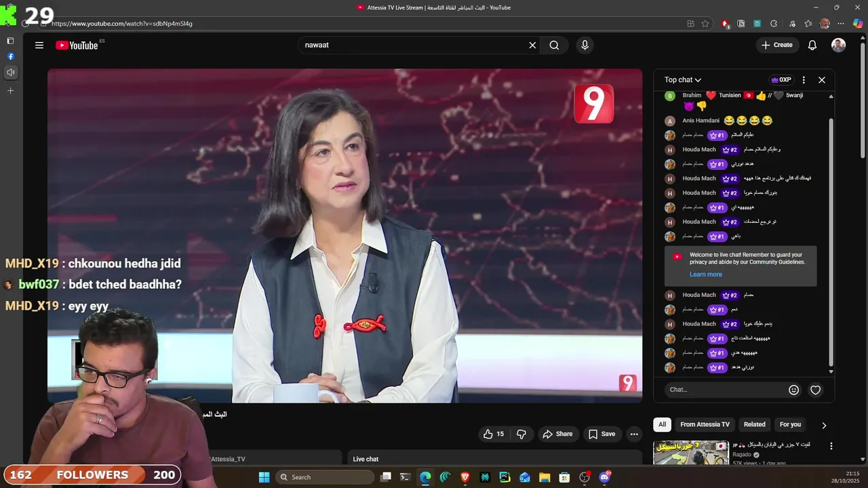
Task: Open PyCharm from the taskbar
Action: pos(505,477)
